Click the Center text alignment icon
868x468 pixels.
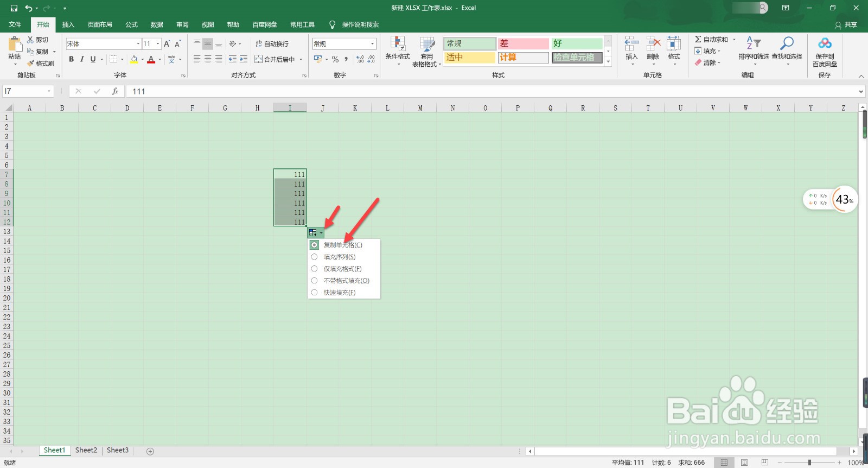pos(208,59)
